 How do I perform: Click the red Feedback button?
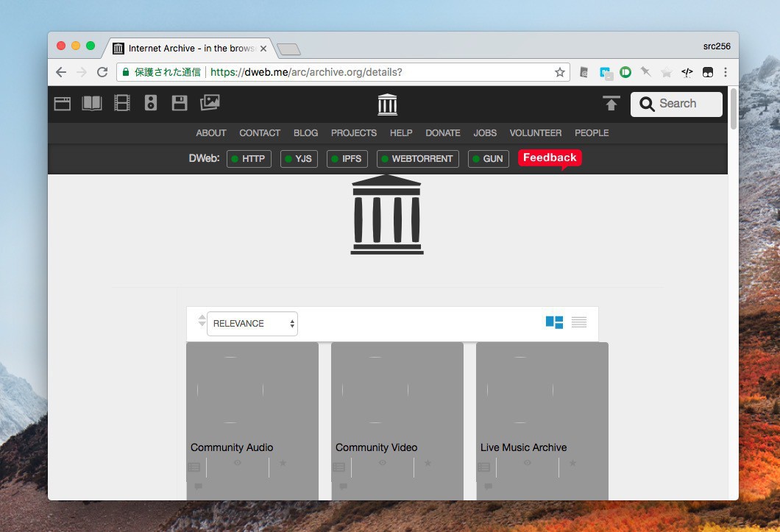(550, 157)
